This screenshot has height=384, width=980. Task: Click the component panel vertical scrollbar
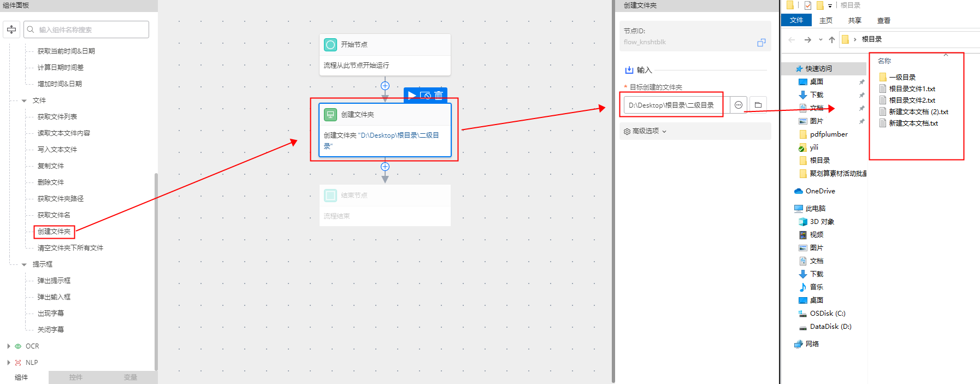pyautogui.click(x=156, y=272)
